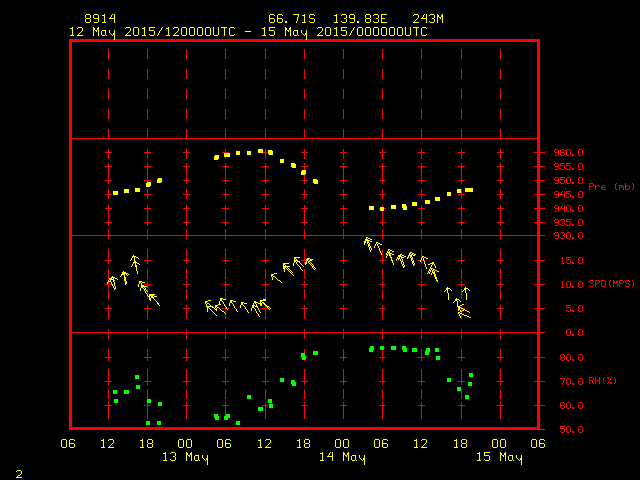Click the "60.0" humidity axis label

(571, 406)
